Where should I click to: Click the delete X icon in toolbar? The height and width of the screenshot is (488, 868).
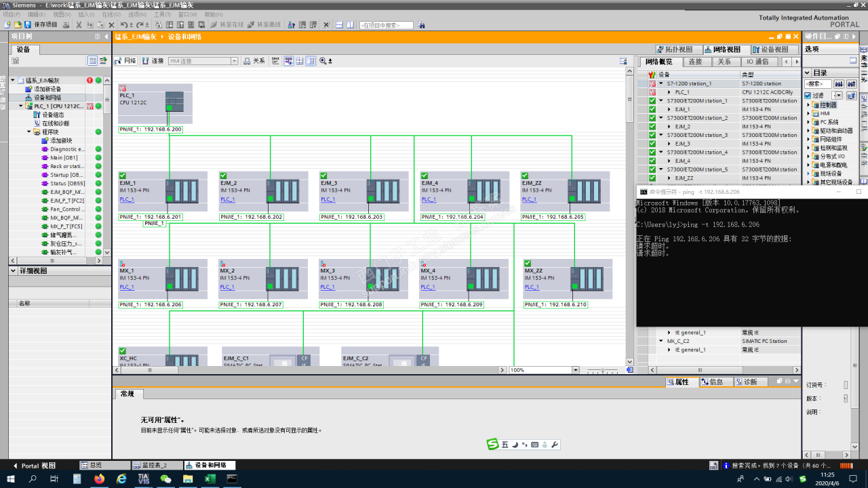coord(111,25)
